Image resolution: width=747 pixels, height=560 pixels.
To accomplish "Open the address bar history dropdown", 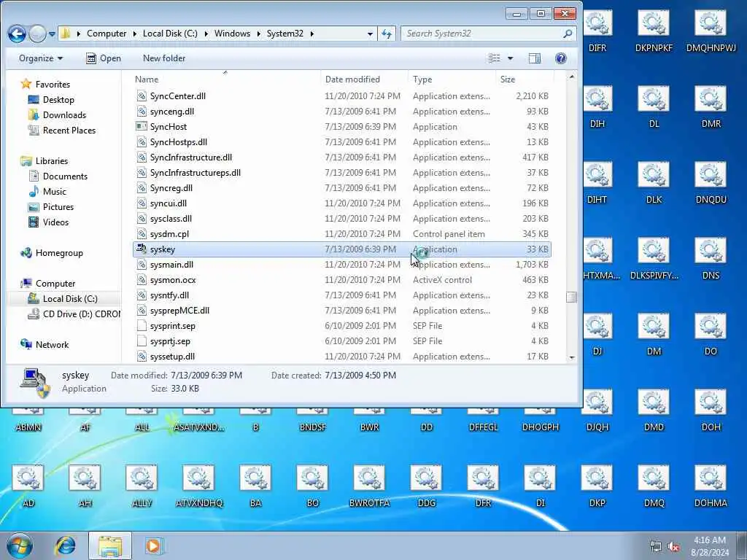I will (370, 34).
